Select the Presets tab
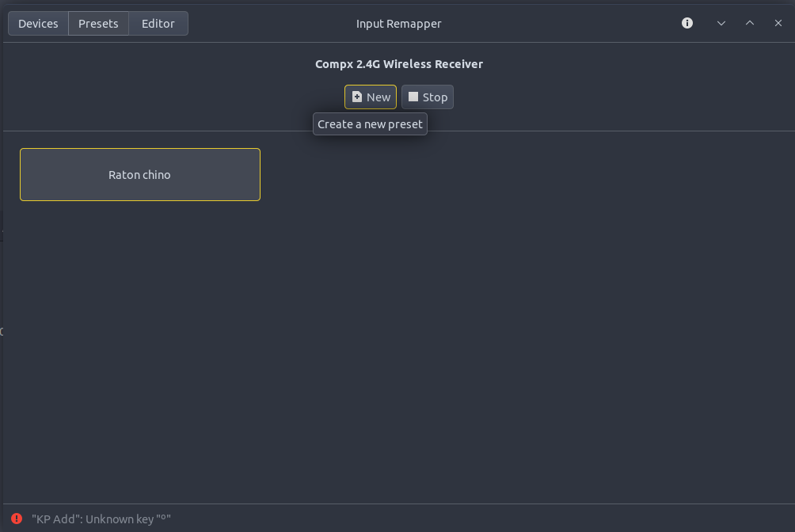 pos(98,24)
